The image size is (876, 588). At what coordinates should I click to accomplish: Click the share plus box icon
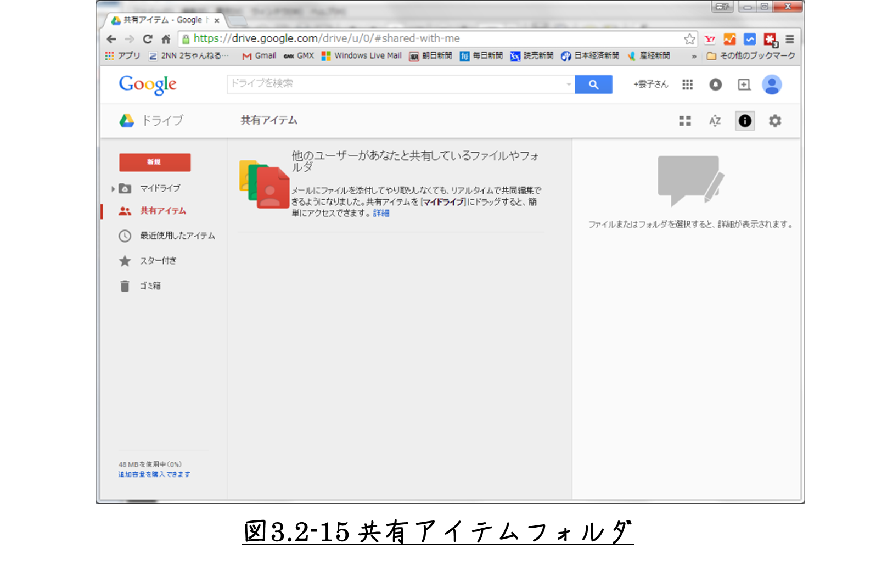pyautogui.click(x=744, y=85)
